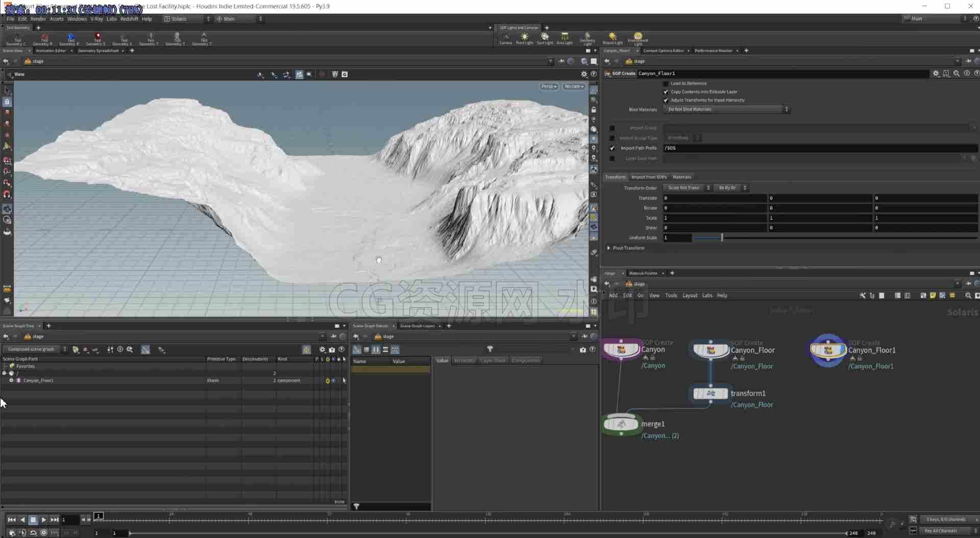Play the timeline forward

44,520
